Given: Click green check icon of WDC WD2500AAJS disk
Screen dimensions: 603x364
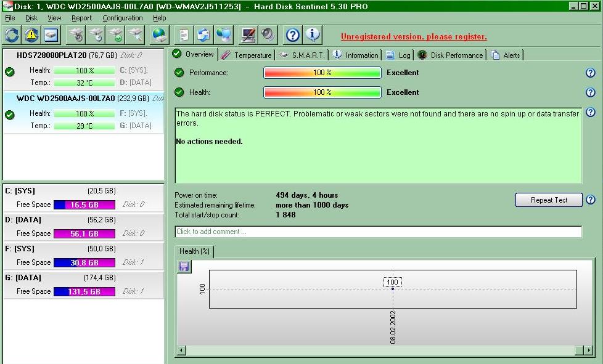Looking at the screenshot, I should click(10, 115).
